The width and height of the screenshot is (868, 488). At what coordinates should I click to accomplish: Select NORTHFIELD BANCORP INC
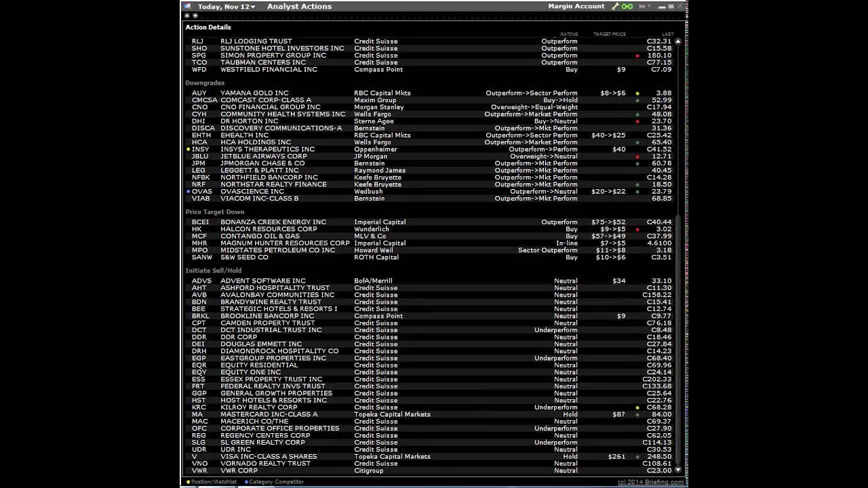pos(269,178)
